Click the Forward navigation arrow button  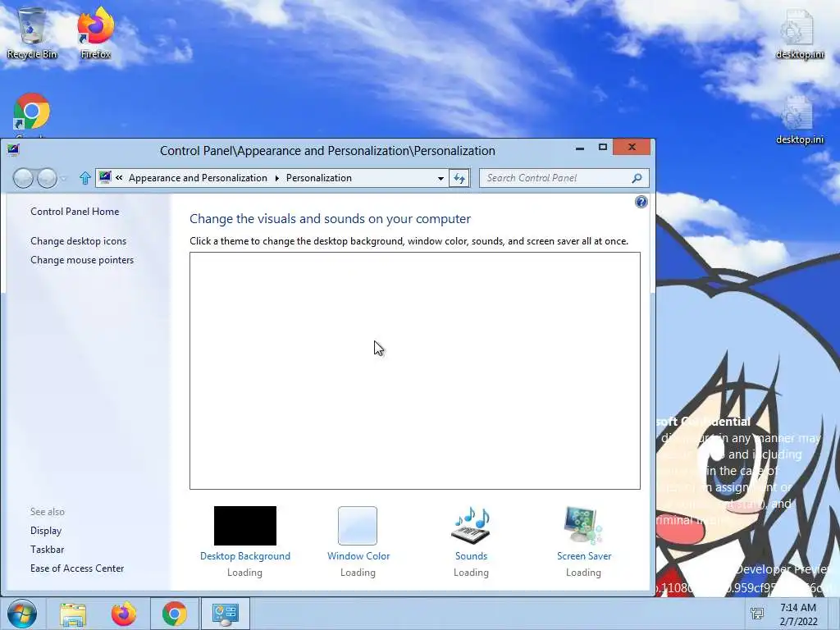(x=47, y=178)
